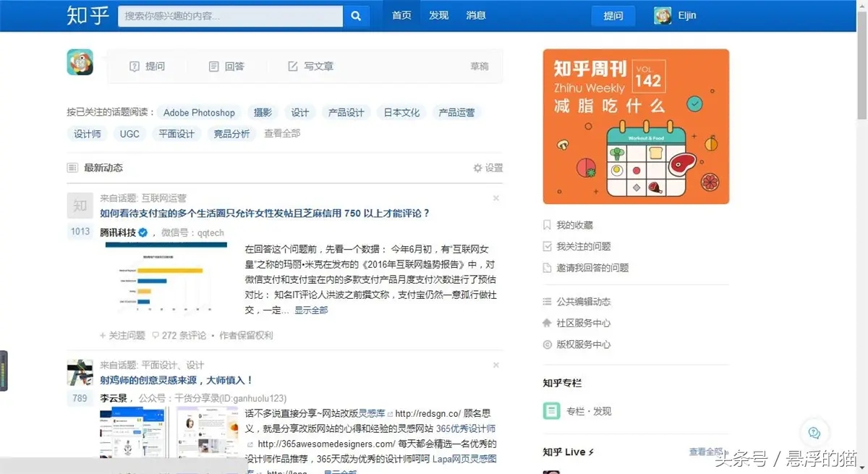Click the Eljin username

coord(687,16)
